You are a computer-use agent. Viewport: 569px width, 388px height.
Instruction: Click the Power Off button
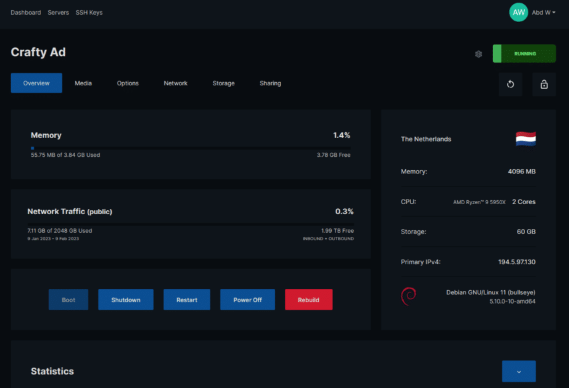pyautogui.click(x=247, y=300)
